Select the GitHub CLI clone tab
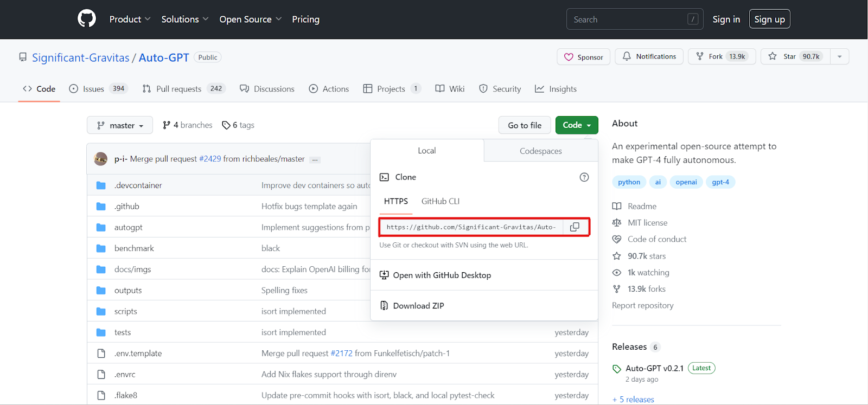The width and height of the screenshot is (868, 405). click(x=441, y=201)
